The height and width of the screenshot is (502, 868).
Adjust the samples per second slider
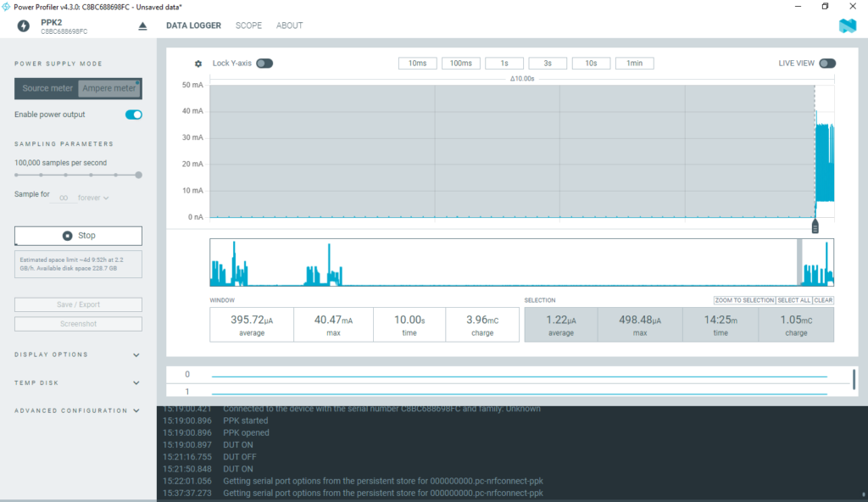(138, 175)
